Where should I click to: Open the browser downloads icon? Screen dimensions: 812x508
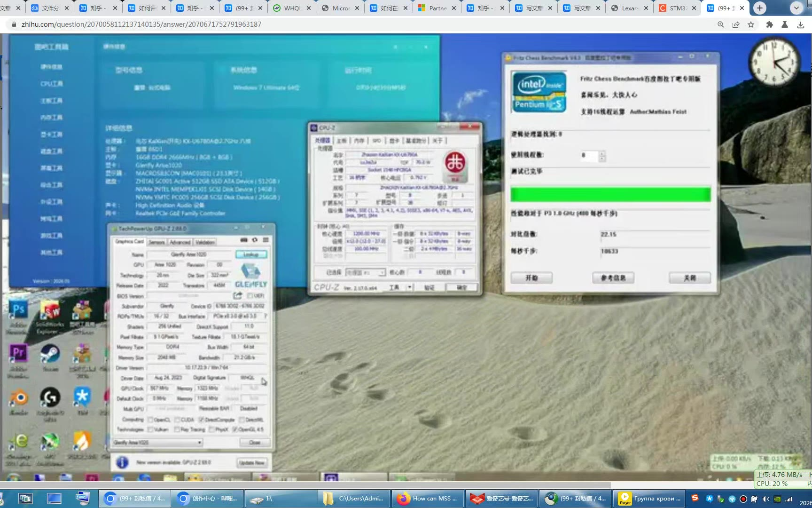tap(801, 24)
